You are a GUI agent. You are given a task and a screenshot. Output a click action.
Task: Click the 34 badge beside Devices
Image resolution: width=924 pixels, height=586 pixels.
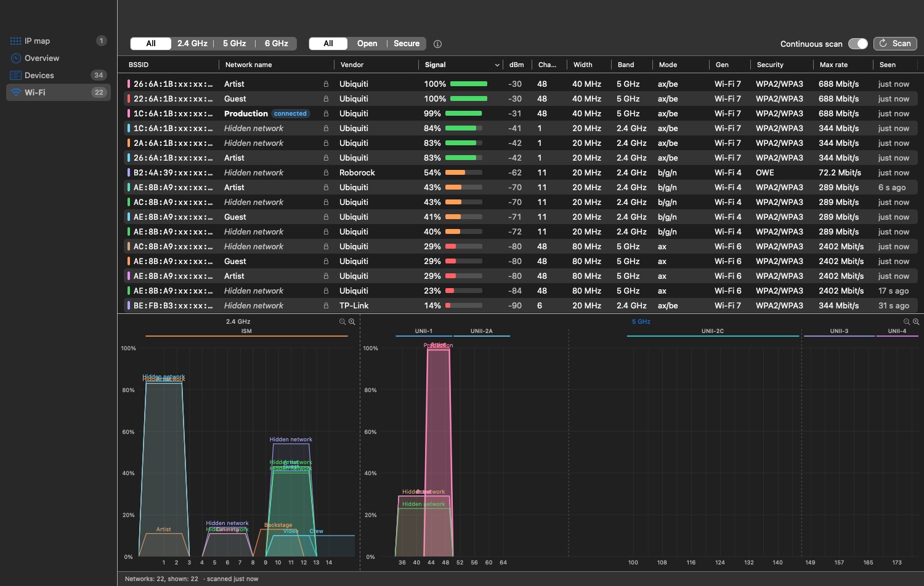(x=99, y=75)
